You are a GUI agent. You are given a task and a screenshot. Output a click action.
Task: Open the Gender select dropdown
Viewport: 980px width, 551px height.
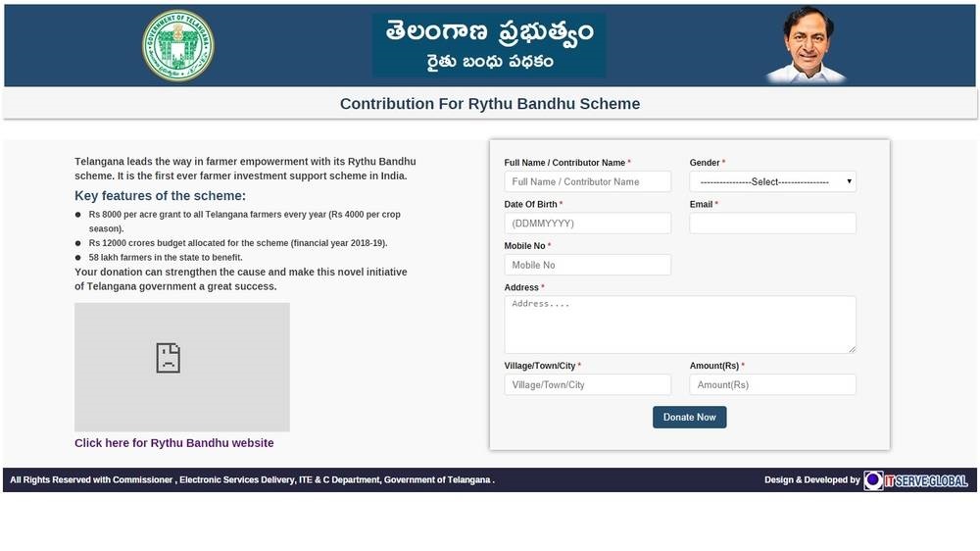click(772, 181)
